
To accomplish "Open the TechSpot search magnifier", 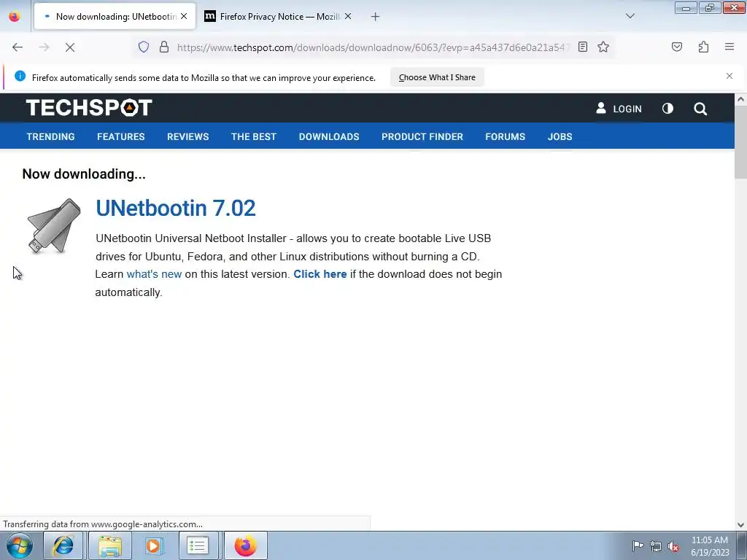I will (x=700, y=109).
